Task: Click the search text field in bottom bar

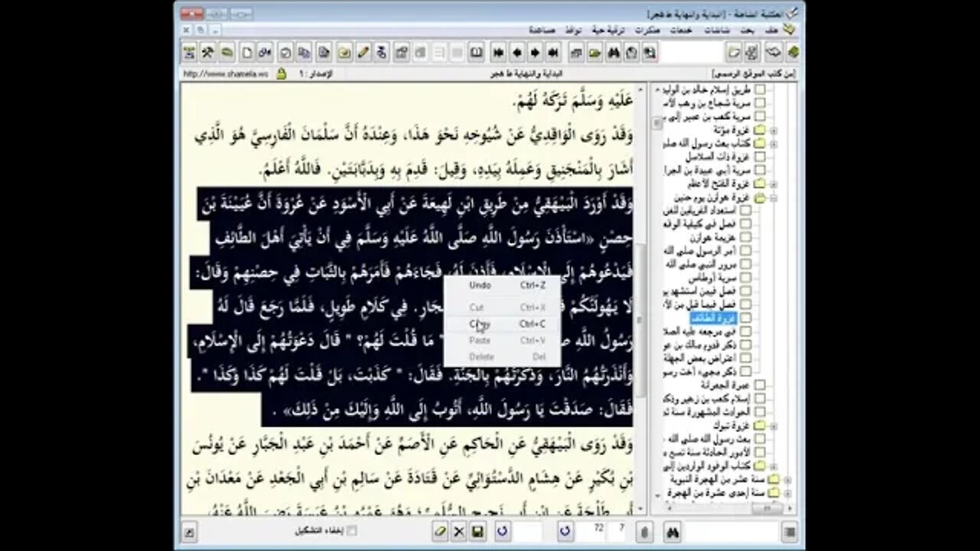Action: coord(731,531)
